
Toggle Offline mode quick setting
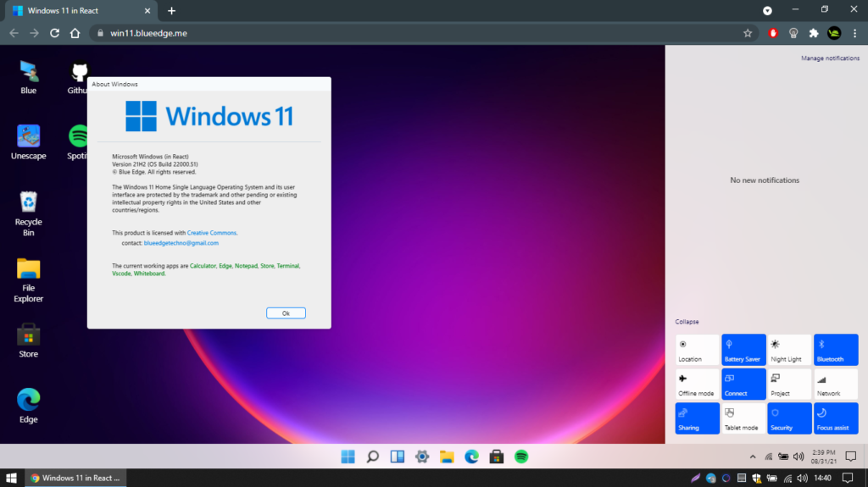tap(697, 384)
